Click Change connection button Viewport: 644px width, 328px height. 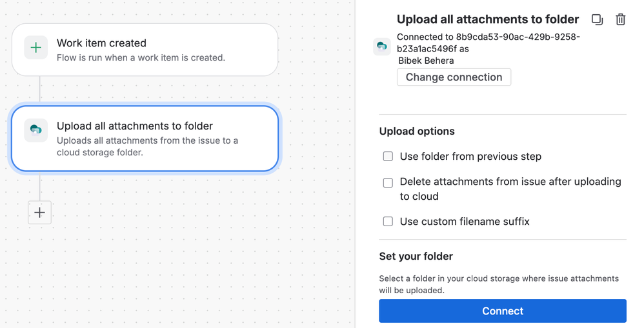pos(454,77)
